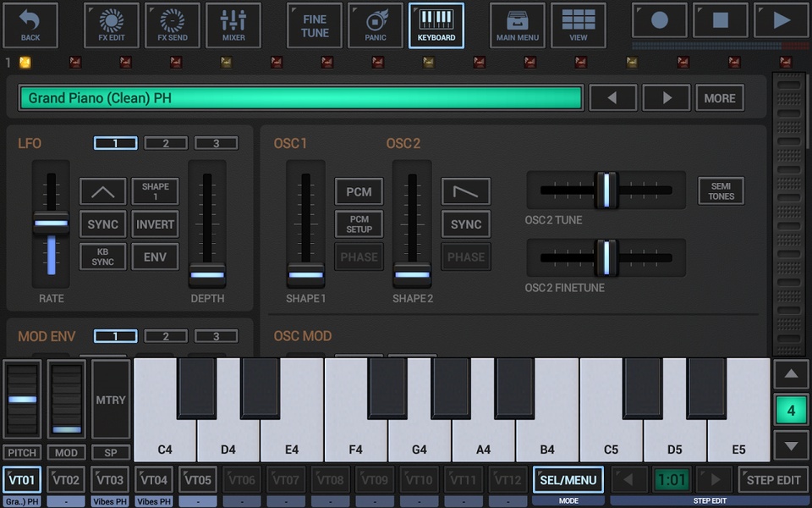Start recording with the record button
Viewport: 812px width, 508px height.
click(x=659, y=20)
